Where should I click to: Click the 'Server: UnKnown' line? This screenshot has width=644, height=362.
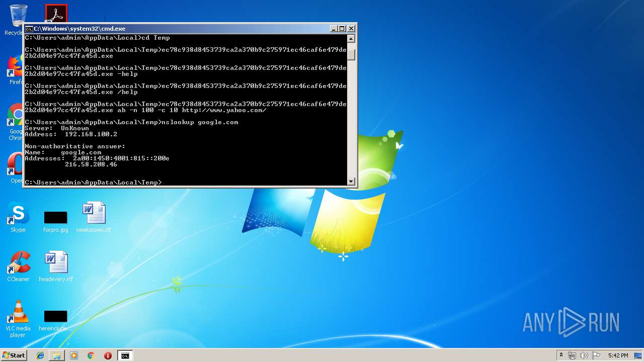[x=57, y=128]
